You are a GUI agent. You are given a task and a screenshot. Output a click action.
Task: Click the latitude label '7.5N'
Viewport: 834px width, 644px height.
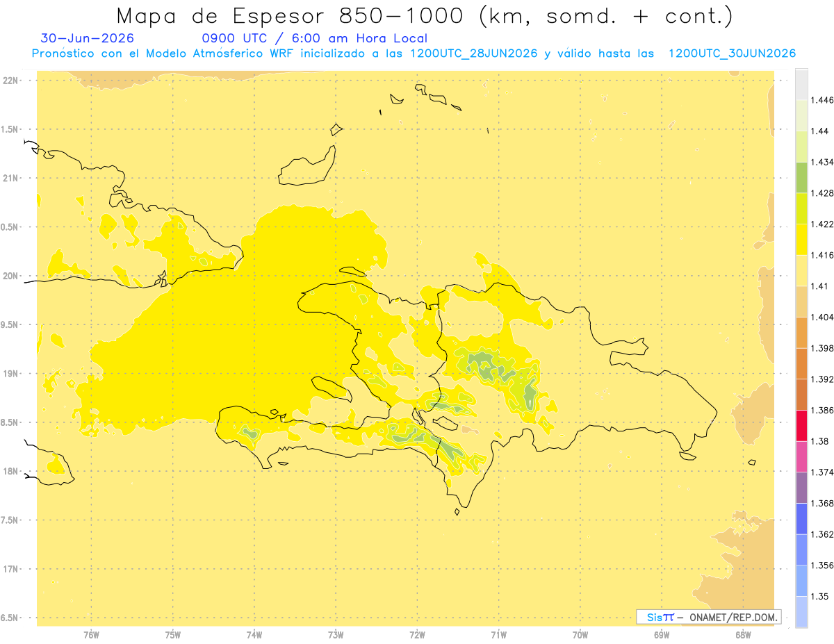[x=10, y=520]
